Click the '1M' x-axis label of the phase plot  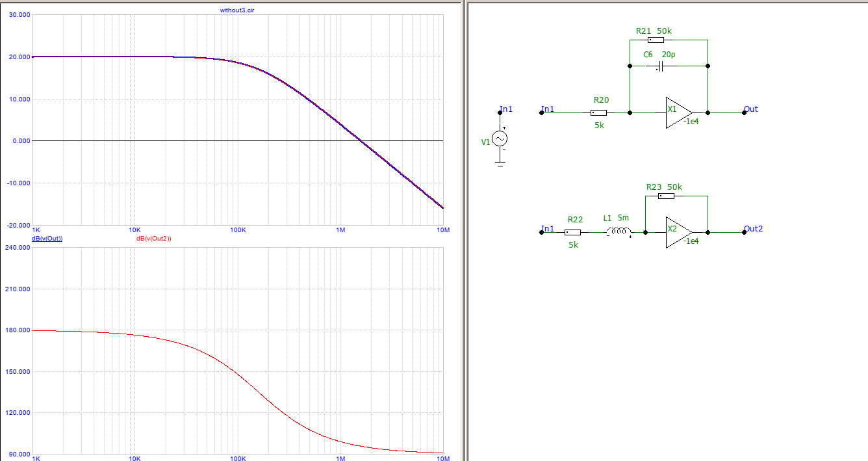coord(340,459)
